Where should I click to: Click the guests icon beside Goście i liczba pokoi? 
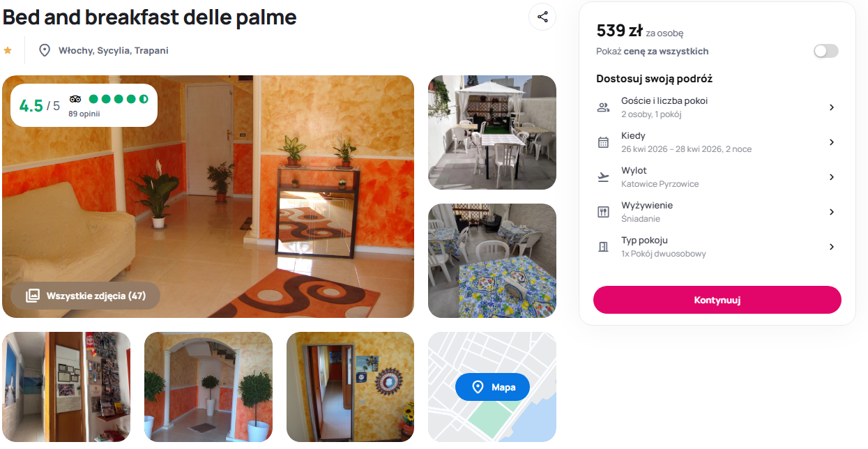[604, 107]
